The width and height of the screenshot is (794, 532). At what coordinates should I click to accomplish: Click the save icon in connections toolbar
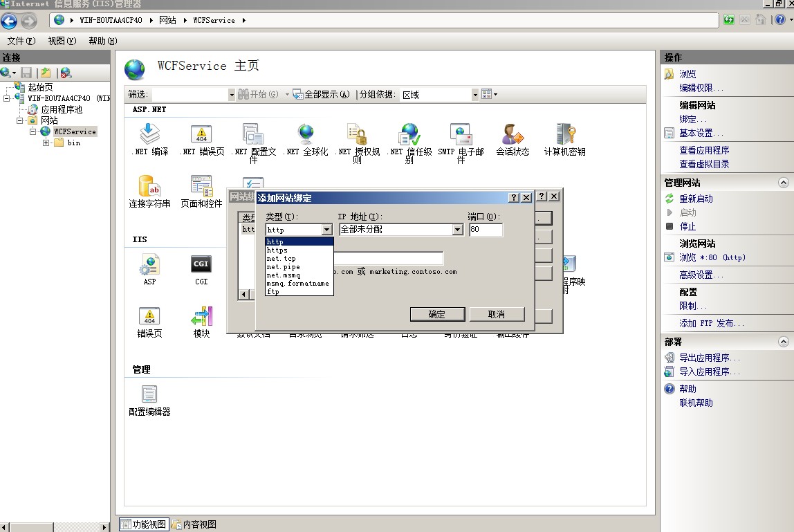pos(26,73)
